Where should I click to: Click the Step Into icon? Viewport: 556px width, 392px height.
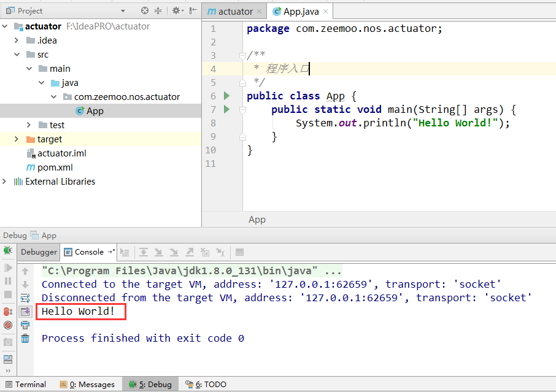tap(158, 252)
